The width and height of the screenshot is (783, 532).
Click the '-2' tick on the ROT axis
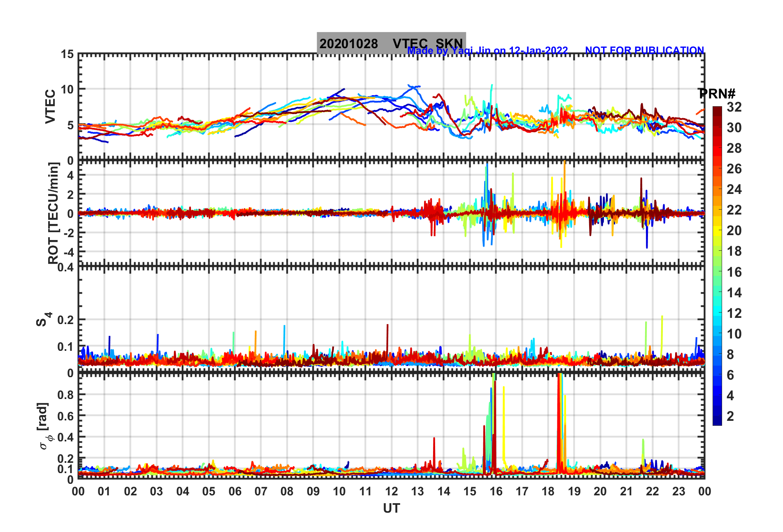[68, 233]
